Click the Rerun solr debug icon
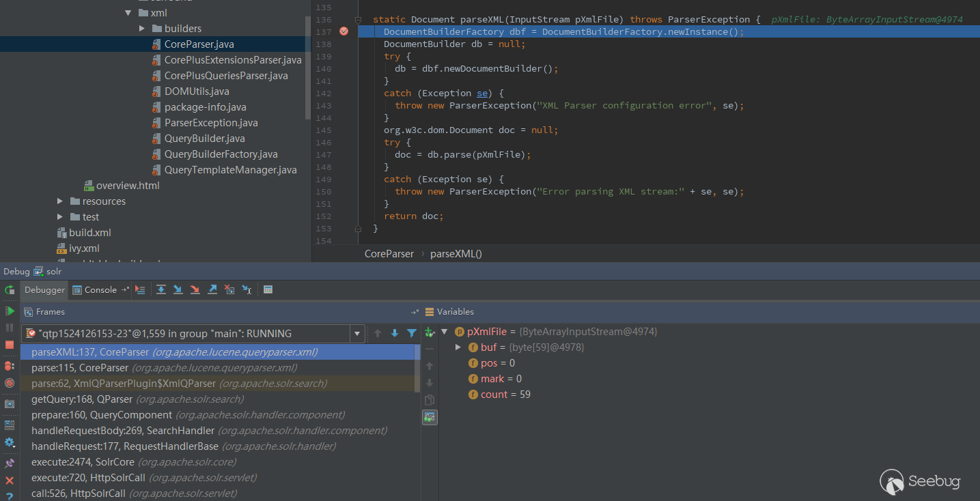 pos(10,290)
